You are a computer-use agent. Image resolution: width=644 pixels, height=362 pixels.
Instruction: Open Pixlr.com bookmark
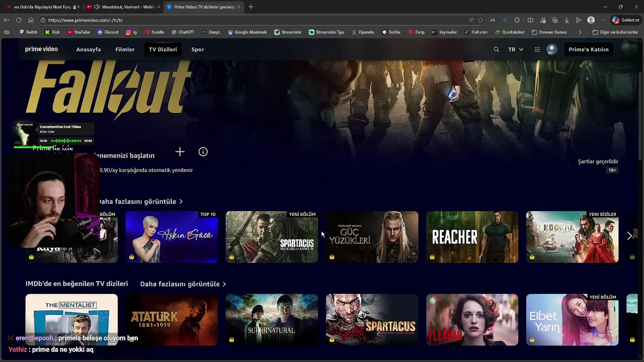[x=476, y=32]
